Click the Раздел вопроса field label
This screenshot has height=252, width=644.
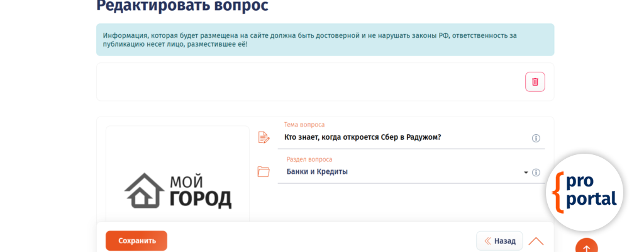[x=309, y=159]
